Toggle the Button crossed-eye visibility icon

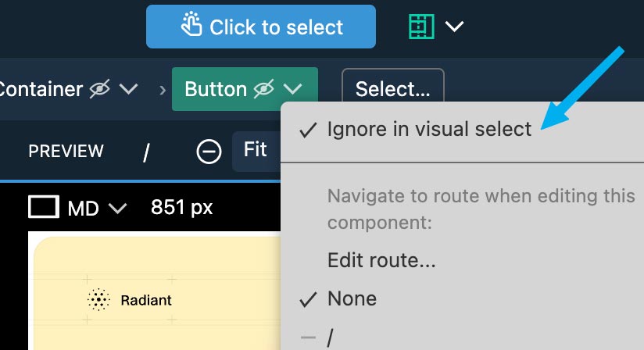pyautogui.click(x=263, y=88)
